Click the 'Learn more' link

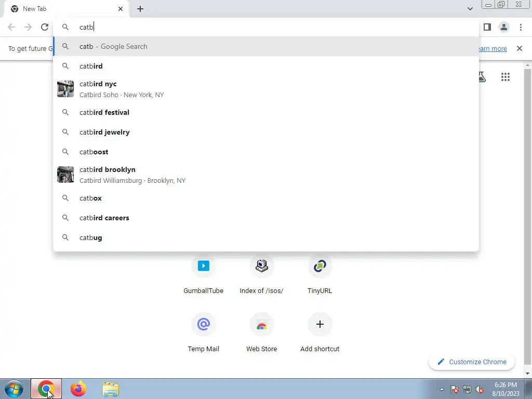tap(493, 48)
